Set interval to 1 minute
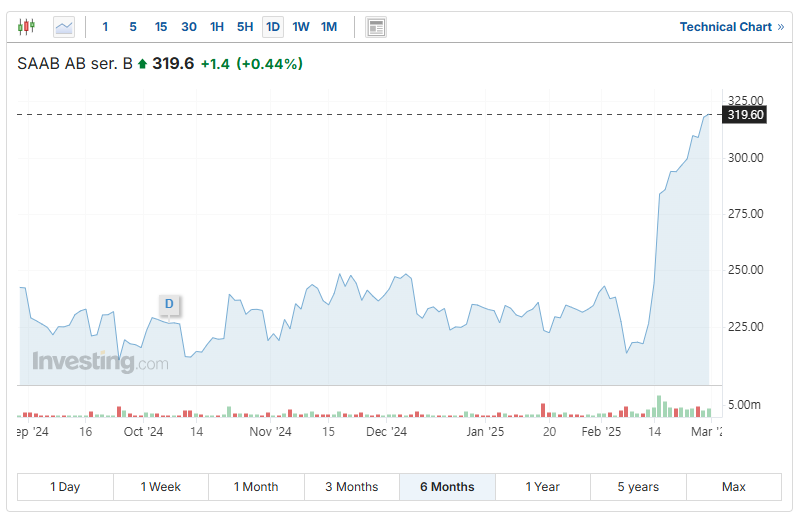The width and height of the screenshot is (796, 516). [105, 27]
